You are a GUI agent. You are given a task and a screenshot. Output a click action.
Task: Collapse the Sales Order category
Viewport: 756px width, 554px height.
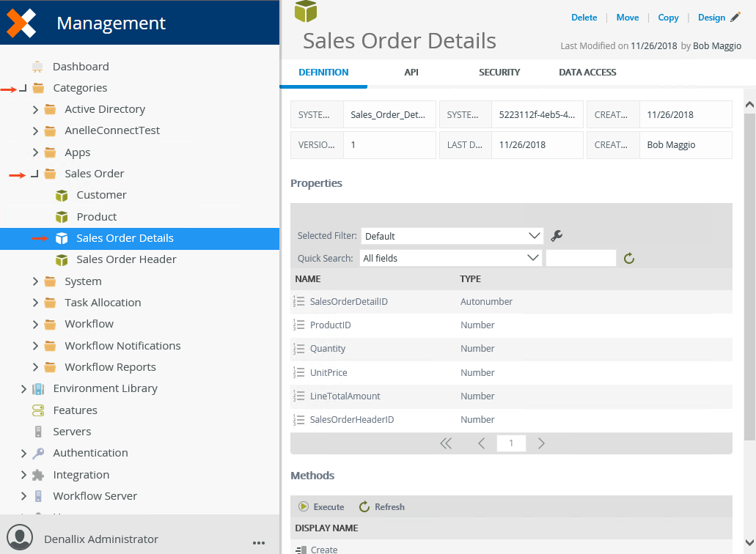point(35,174)
